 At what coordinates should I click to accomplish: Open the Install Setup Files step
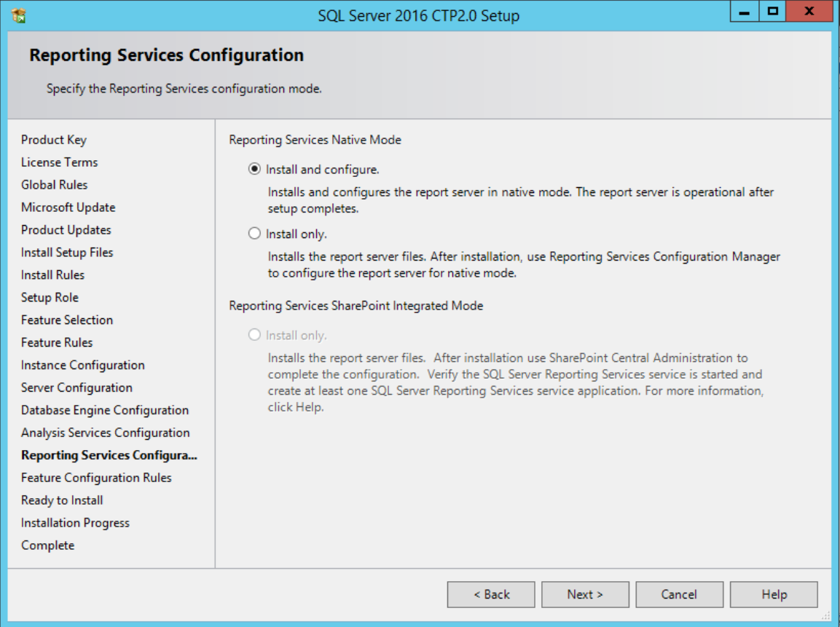67,252
